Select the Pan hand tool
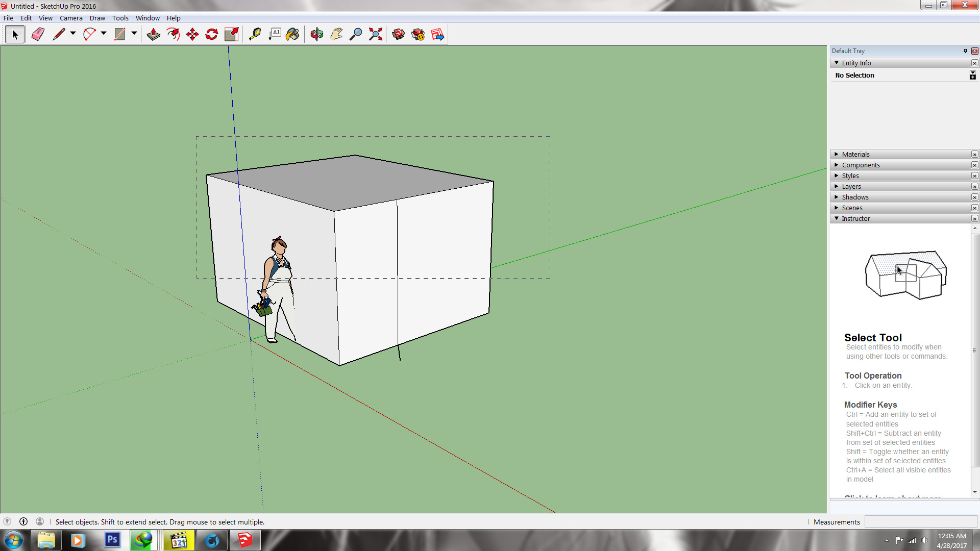 pyautogui.click(x=336, y=34)
